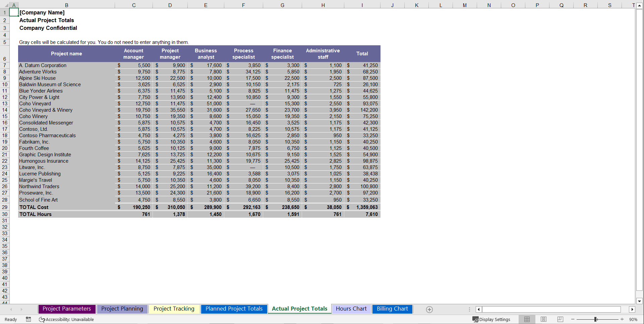Screen dimensions: 644x324
Task: Click the zoom in plus button
Action: point(622,319)
